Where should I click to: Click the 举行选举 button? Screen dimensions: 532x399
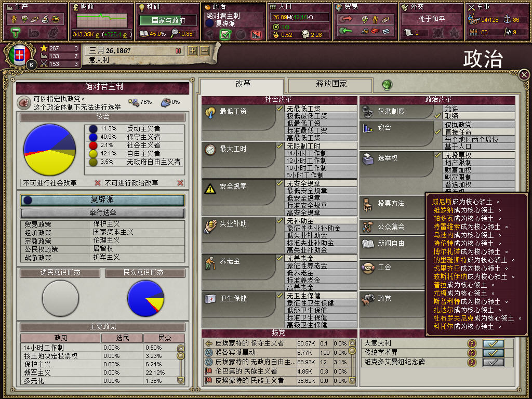tap(103, 212)
